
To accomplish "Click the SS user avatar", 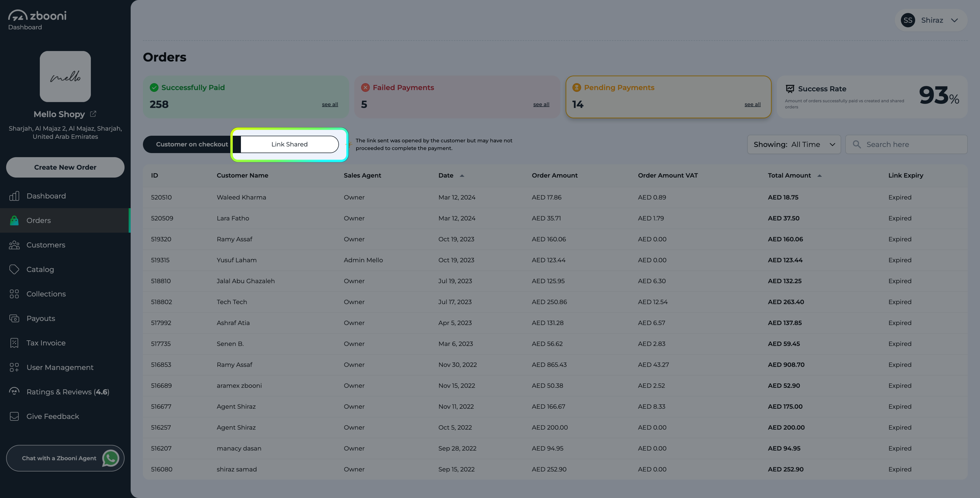I will point(908,20).
